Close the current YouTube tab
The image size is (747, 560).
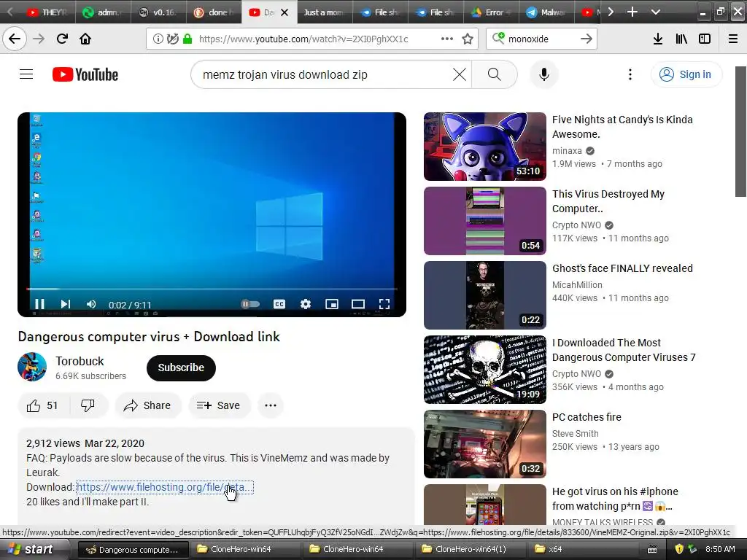(x=285, y=12)
